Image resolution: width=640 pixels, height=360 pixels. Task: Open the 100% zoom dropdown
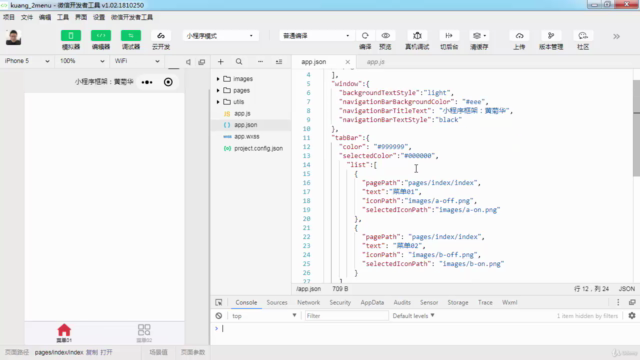click(82, 61)
